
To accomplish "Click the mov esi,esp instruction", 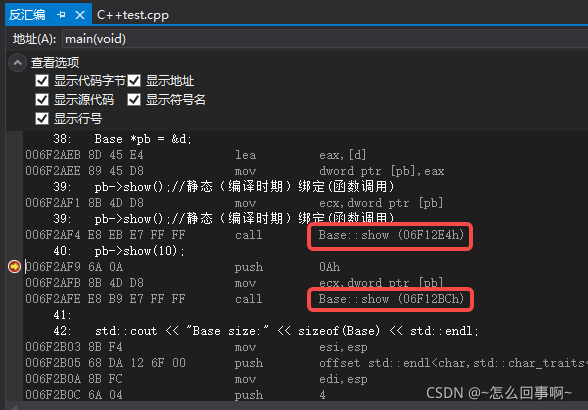I will click(196, 347).
